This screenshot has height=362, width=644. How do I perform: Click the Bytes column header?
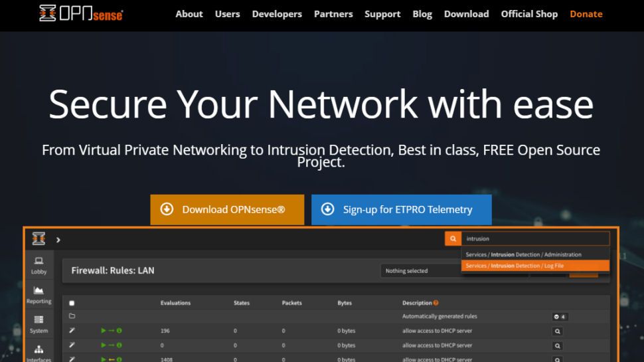(x=345, y=303)
